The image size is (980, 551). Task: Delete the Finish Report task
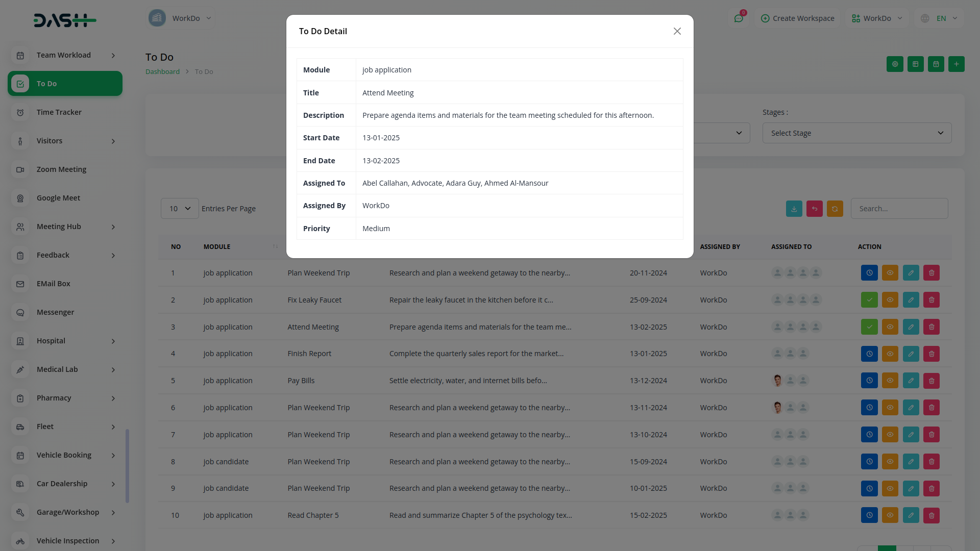pos(931,354)
